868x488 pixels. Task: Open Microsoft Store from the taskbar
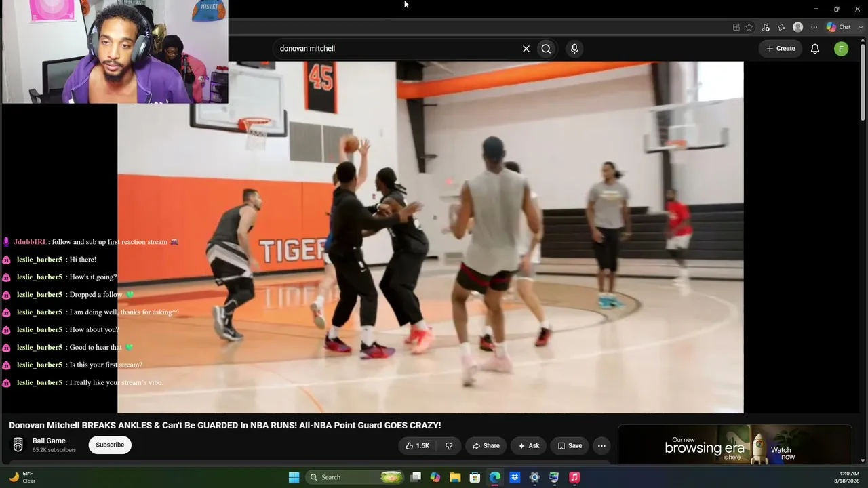pyautogui.click(x=475, y=477)
